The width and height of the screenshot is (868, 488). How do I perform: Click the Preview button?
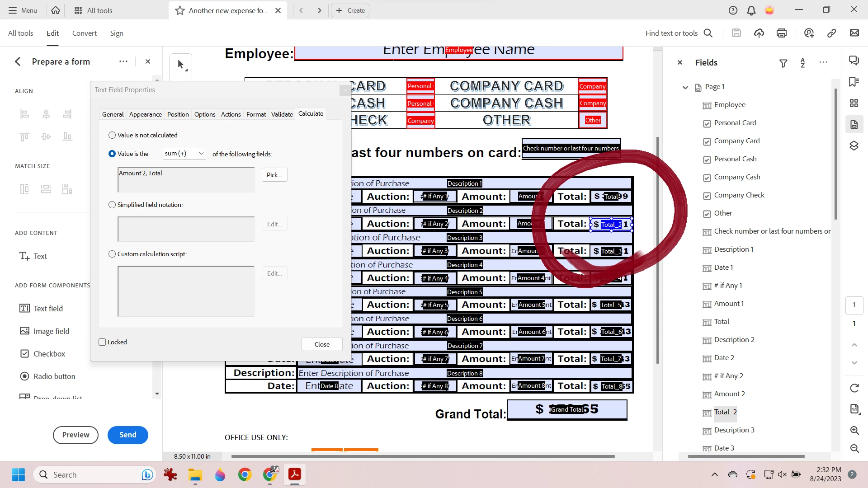[75, 435]
